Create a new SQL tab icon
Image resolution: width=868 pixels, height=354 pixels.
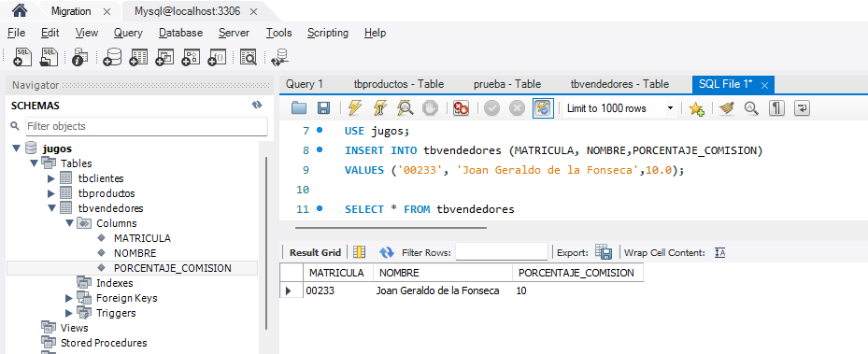(x=22, y=57)
